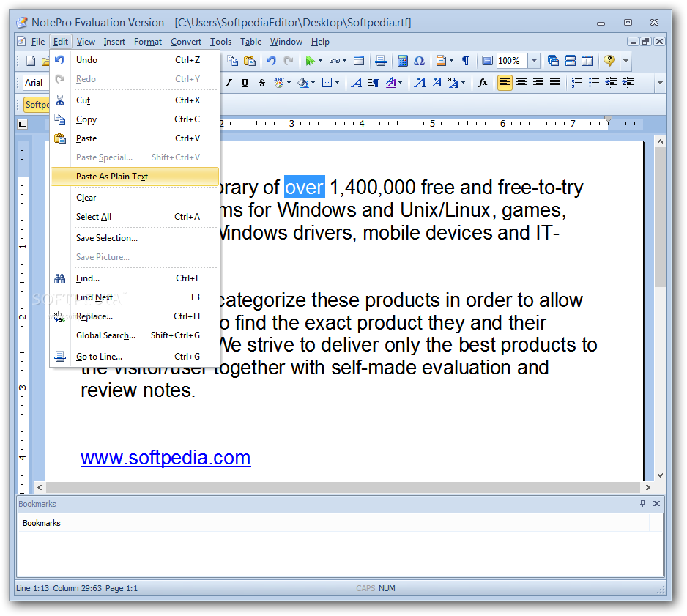Click the toolbar Copy icon
The image size is (687, 616).
233,61
